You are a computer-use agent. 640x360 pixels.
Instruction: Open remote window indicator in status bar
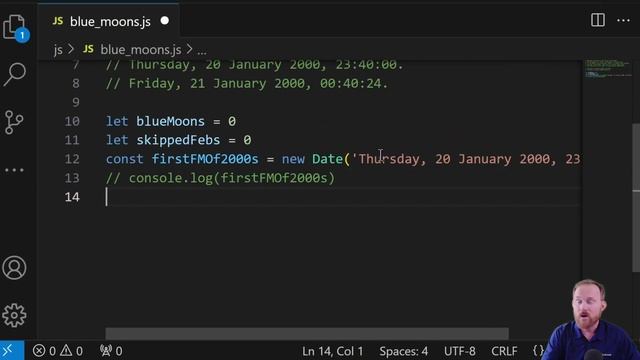tap(12, 351)
